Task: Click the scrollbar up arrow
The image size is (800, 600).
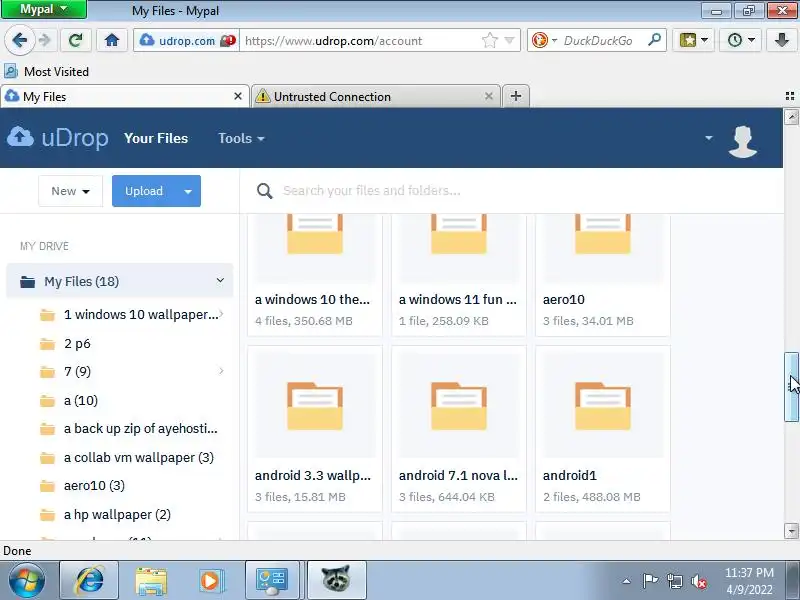Action: coord(791,117)
